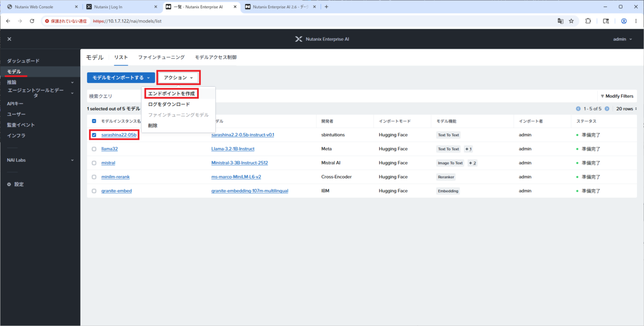The image size is (644, 326).
Task: Expand the +1 tags for llama32
Action: 469,149
